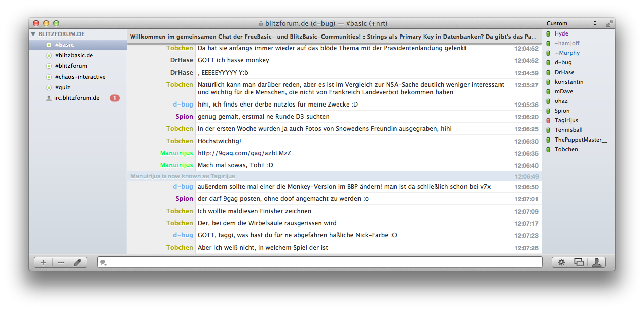The image size is (644, 311).
Task: Open the #quiz channel
Action: (x=62, y=87)
